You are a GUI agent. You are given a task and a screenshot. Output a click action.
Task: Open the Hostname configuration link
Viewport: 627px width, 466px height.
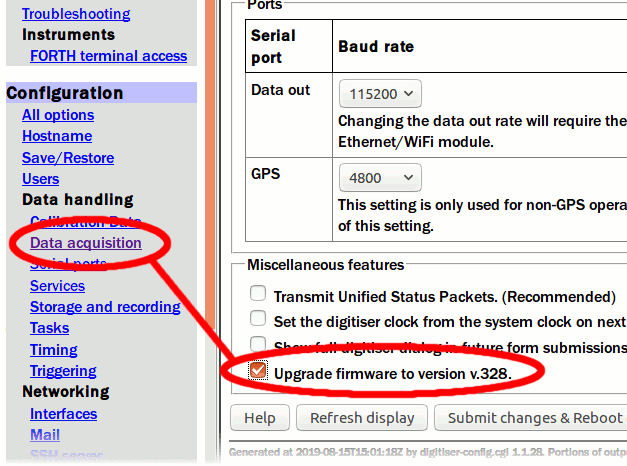click(57, 136)
